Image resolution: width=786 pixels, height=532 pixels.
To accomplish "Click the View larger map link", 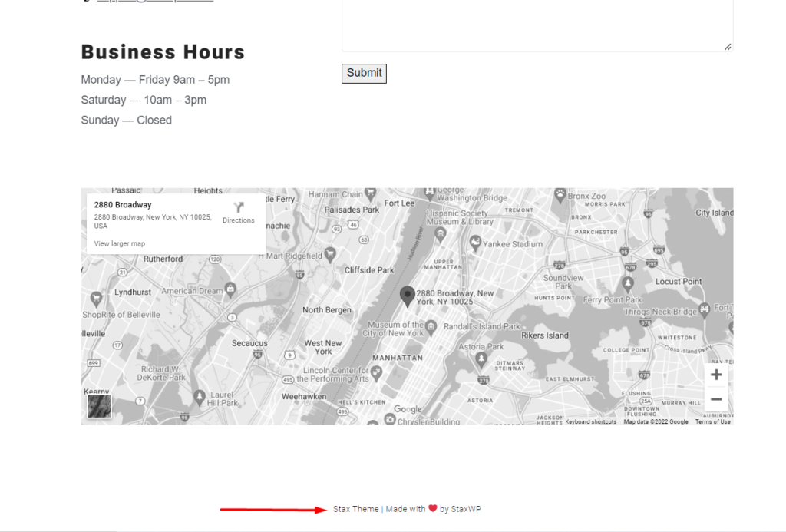I will point(119,243).
